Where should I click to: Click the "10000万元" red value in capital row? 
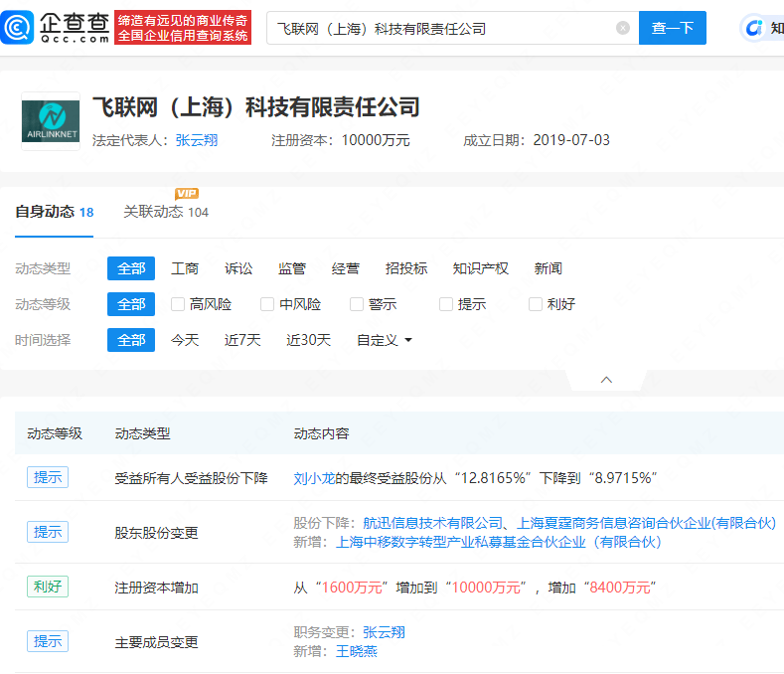pyautogui.click(x=486, y=588)
